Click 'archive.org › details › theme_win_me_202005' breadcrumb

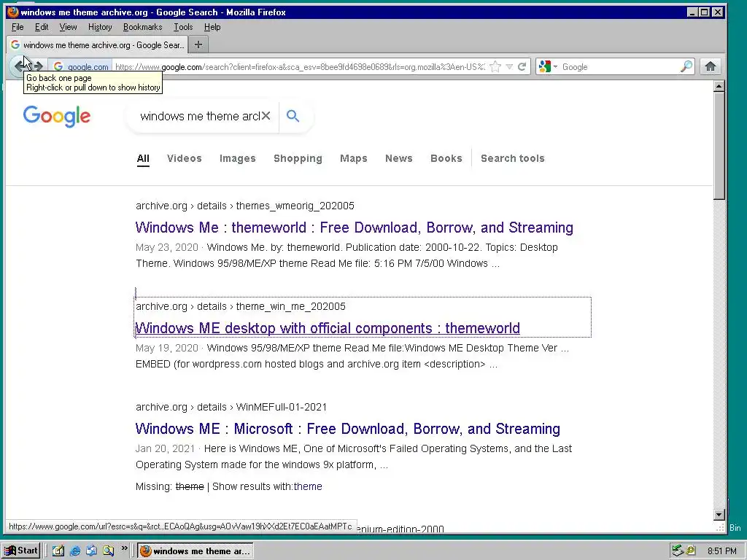tap(241, 306)
